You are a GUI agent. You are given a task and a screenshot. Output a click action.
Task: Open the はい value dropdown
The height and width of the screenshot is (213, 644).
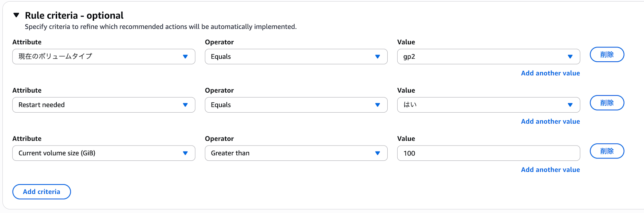pos(488,105)
